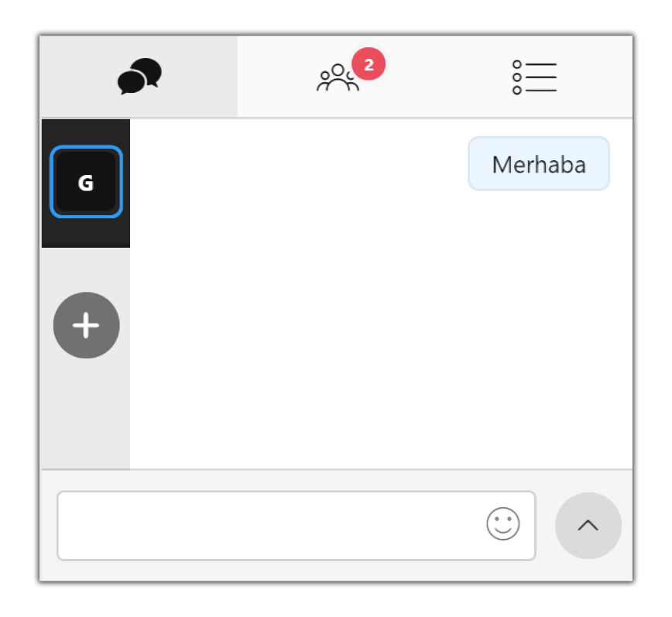
Task: Click the red notification badge showing 2
Action: 369,64
